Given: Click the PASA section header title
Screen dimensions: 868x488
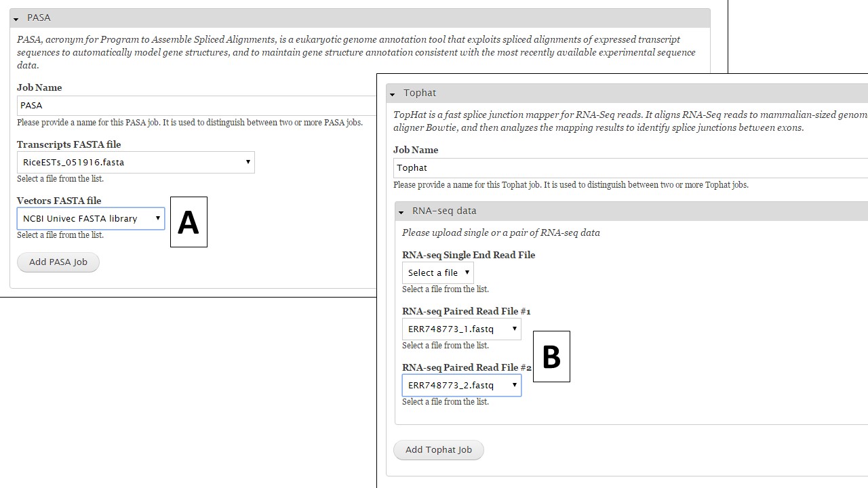Looking at the screenshot, I should [39, 18].
